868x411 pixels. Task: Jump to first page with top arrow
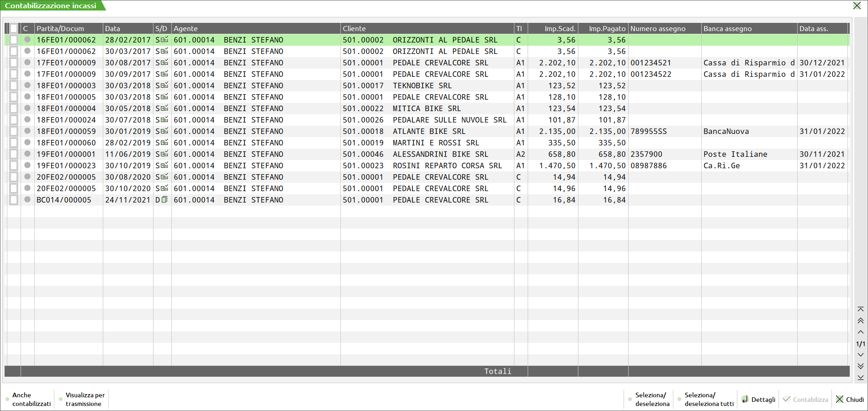[861, 310]
